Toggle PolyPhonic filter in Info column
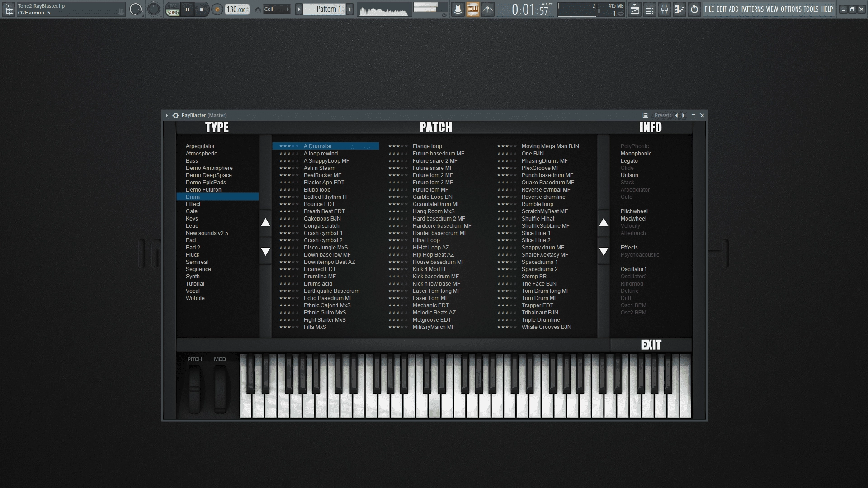Viewport: 868px width, 488px height. 634,146
